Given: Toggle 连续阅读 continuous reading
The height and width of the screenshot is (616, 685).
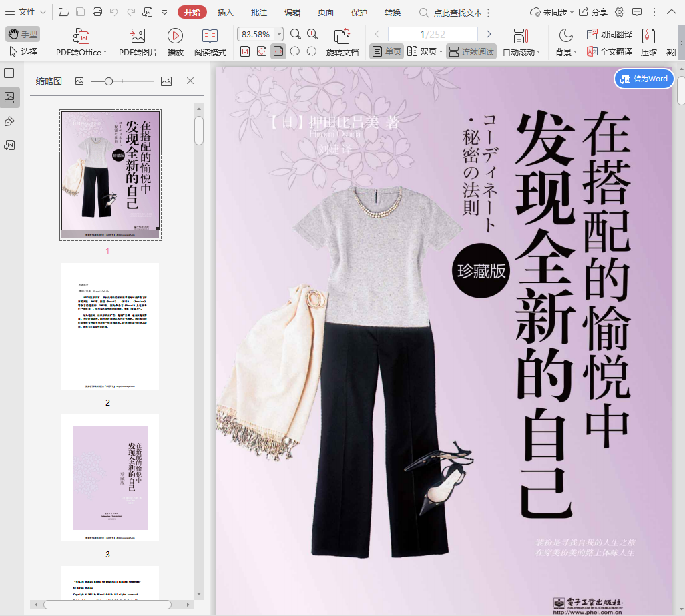Looking at the screenshot, I should click(471, 51).
